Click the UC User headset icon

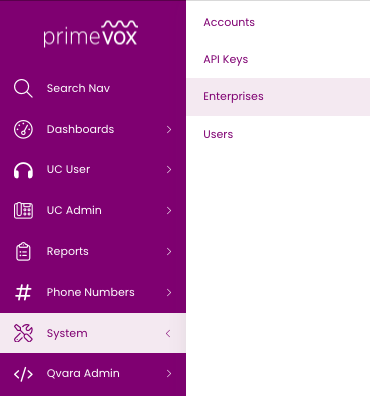click(23, 170)
